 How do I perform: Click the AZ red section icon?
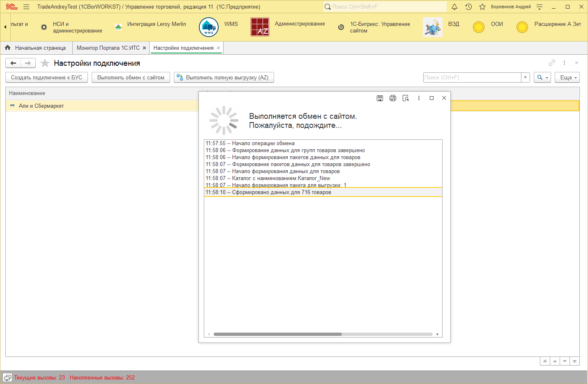[x=260, y=27]
